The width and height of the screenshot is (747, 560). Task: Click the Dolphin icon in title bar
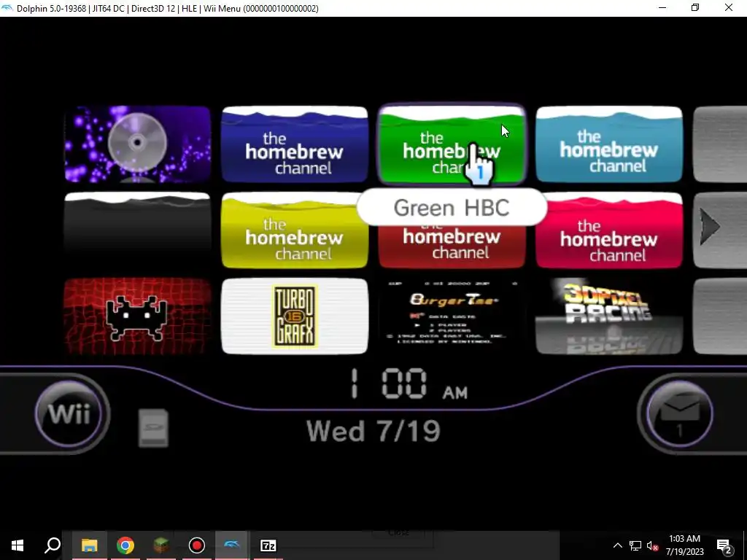[7, 8]
